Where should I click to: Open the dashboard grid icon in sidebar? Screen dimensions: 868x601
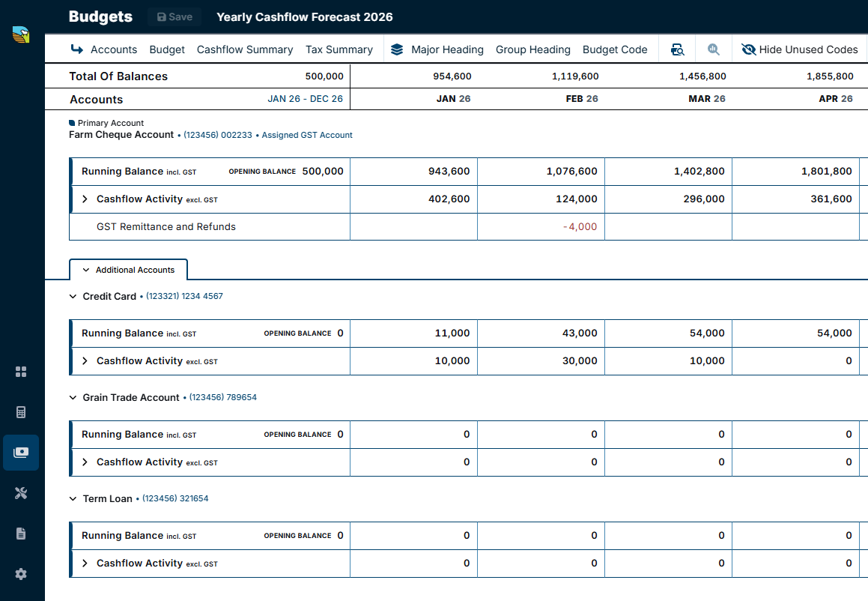(x=21, y=372)
